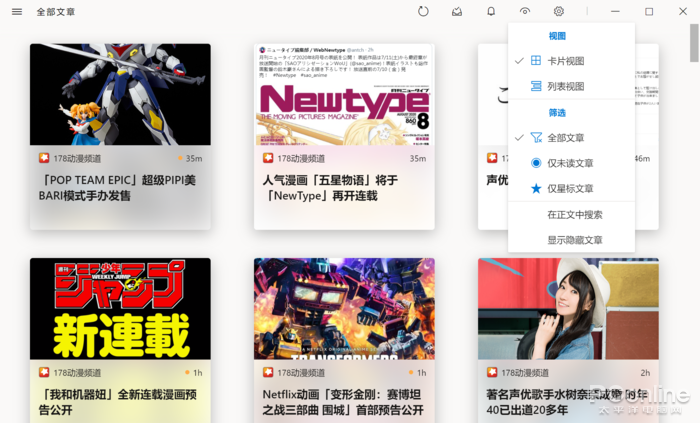
Task: Open the thumbnail of woman in white hat
Action: pos(568,309)
